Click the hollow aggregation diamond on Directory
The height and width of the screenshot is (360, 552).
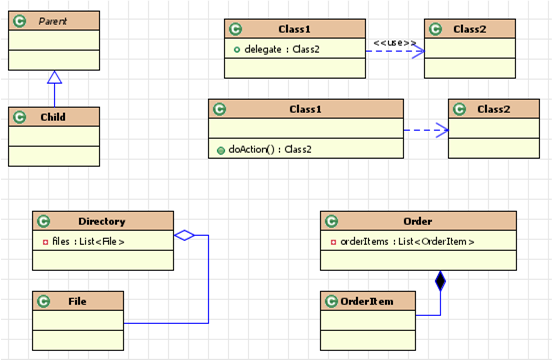[x=184, y=235]
